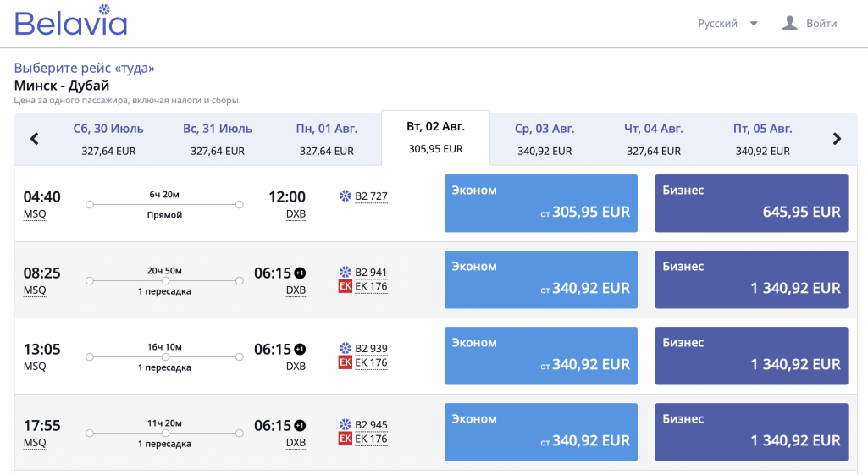The width and height of the screenshot is (868, 475).
Task: Select the Вт, 02 Авг. date tab
Action: 435,138
